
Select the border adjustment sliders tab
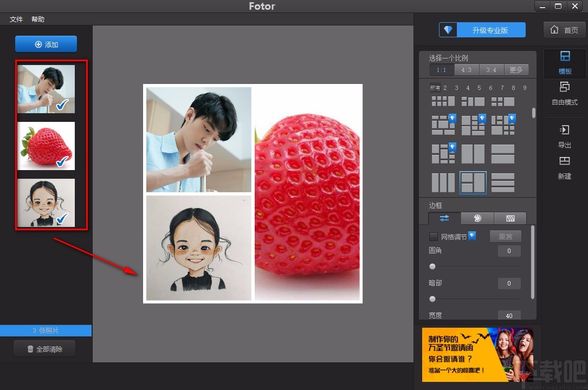pos(444,218)
